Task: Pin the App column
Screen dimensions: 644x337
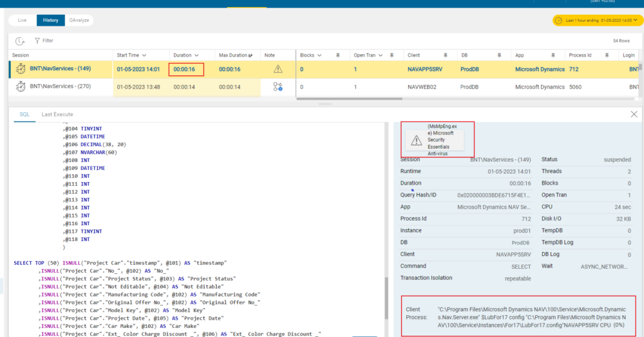Action: point(553,55)
